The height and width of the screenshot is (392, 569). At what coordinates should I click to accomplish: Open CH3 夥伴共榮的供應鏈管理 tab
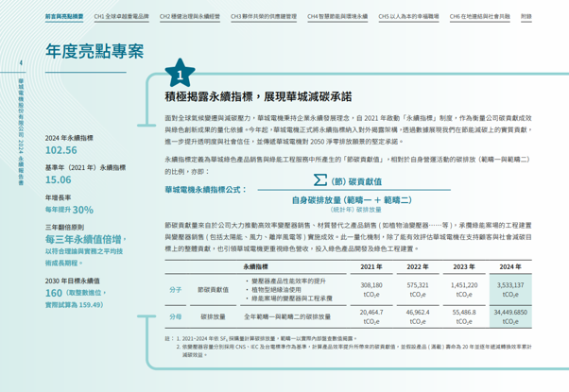[264, 17]
